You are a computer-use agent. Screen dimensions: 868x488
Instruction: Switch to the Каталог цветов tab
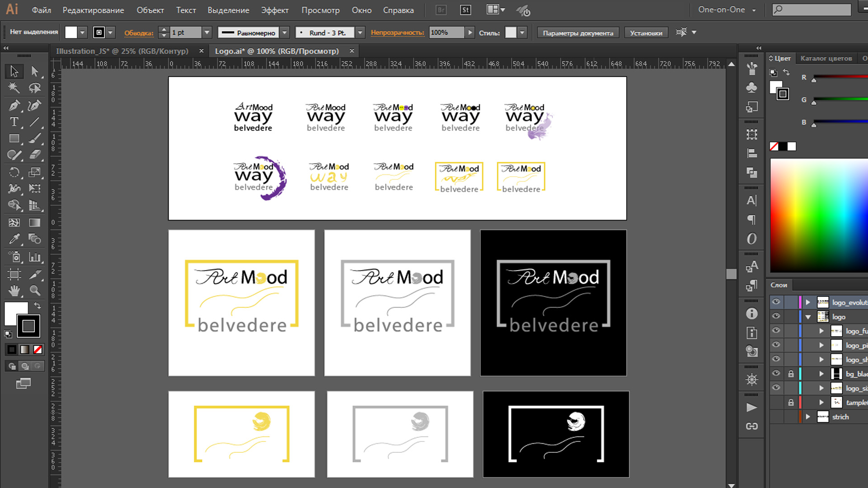point(826,58)
